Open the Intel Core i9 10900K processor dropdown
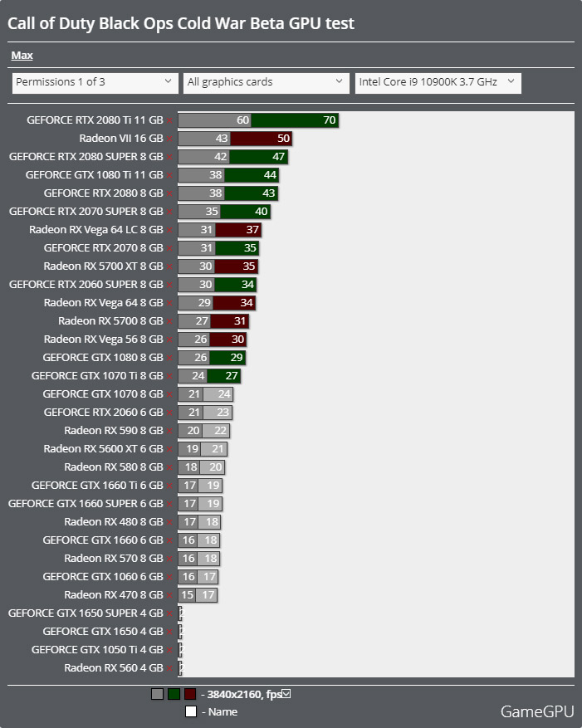Viewport: 582px width, 728px height. (x=438, y=83)
